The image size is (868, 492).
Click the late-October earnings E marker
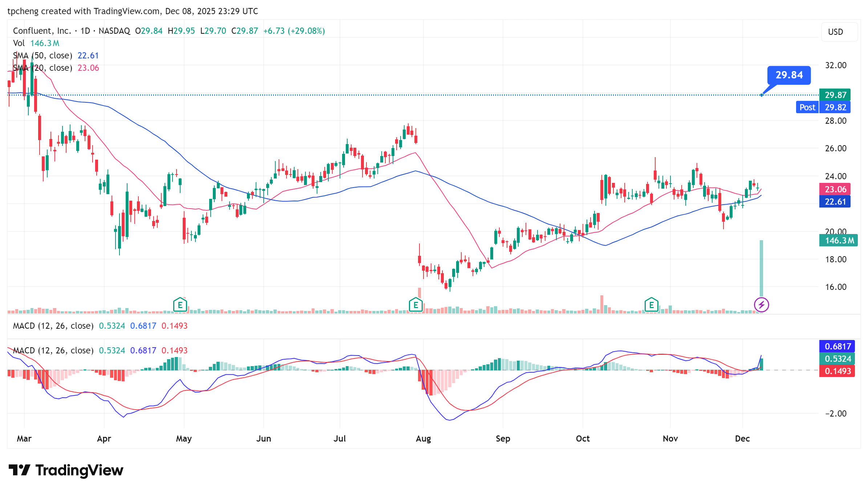point(651,305)
